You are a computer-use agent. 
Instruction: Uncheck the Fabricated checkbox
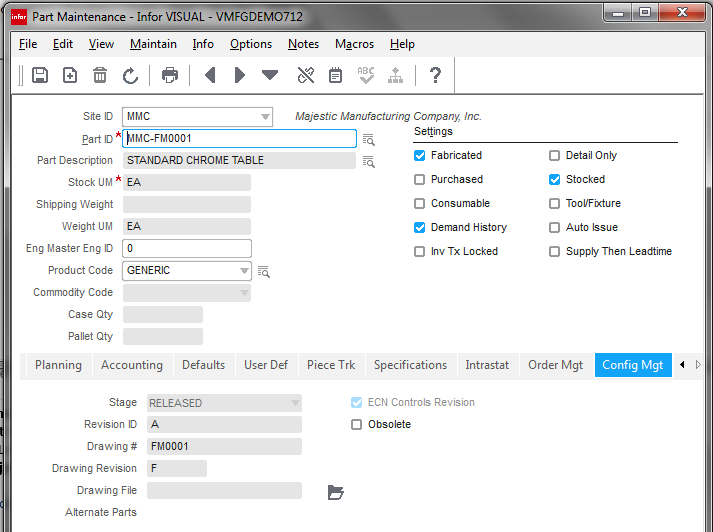click(419, 156)
